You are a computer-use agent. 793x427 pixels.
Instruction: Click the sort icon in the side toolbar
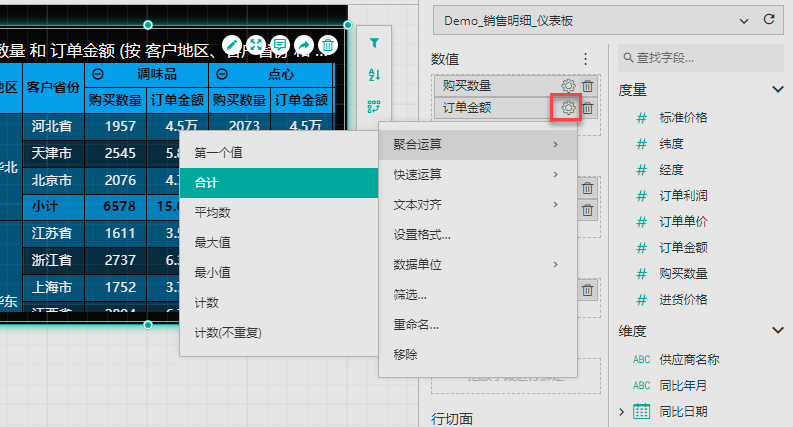(375, 75)
